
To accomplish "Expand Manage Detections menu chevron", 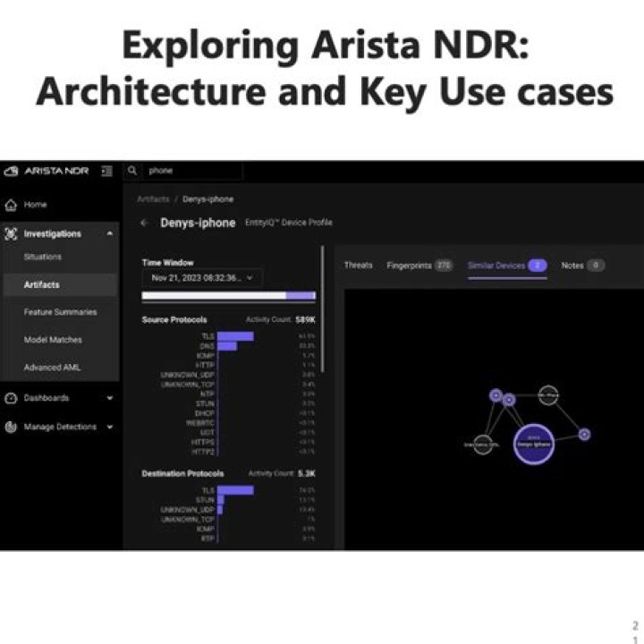I will (110, 428).
